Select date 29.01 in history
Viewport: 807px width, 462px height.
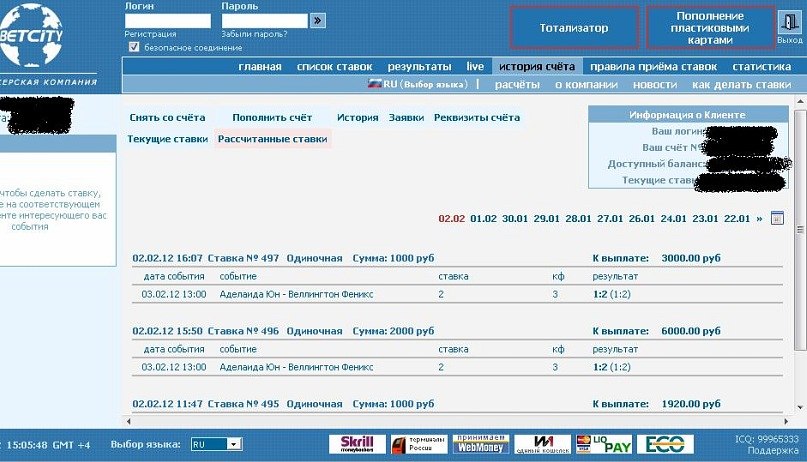[547, 219]
